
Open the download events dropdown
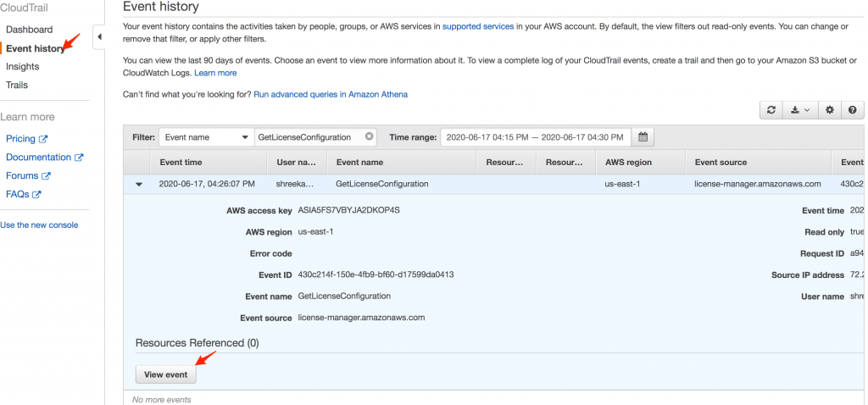pyautogui.click(x=800, y=110)
